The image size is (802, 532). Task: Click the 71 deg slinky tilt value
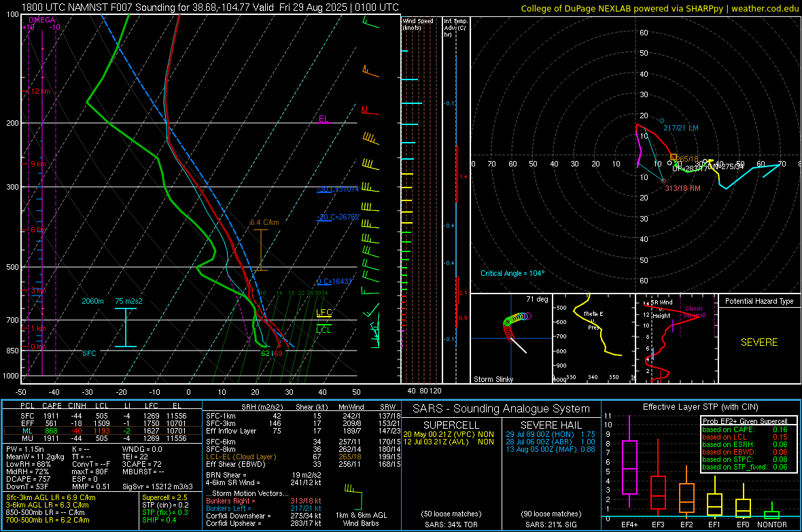click(537, 299)
